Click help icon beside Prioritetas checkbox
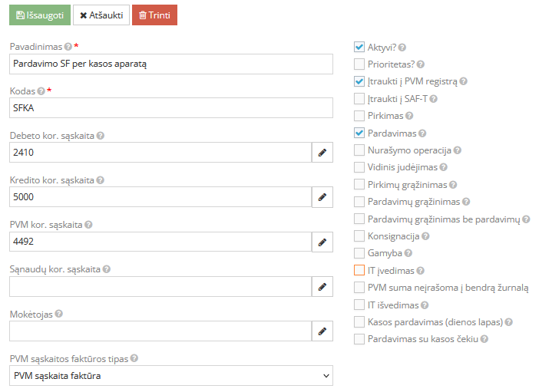This screenshot has width=539, height=392. [420, 64]
